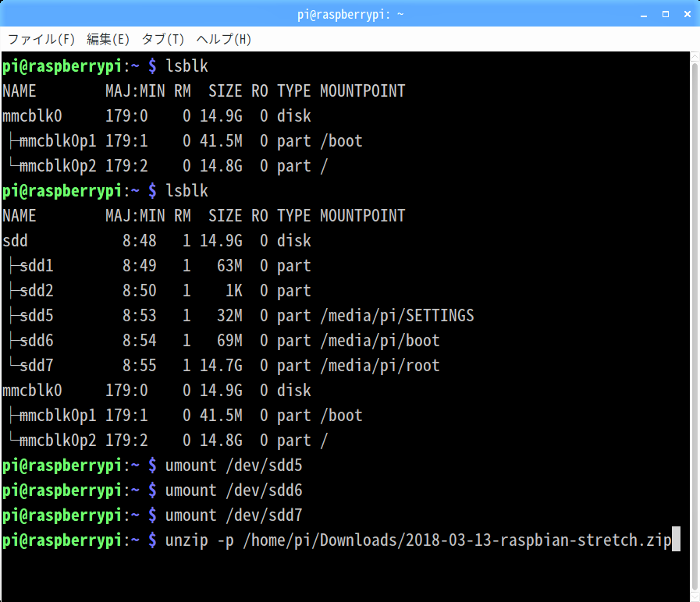The height and width of the screenshot is (602, 700).
Task: Click the 8:55 device number
Action: click(x=139, y=366)
